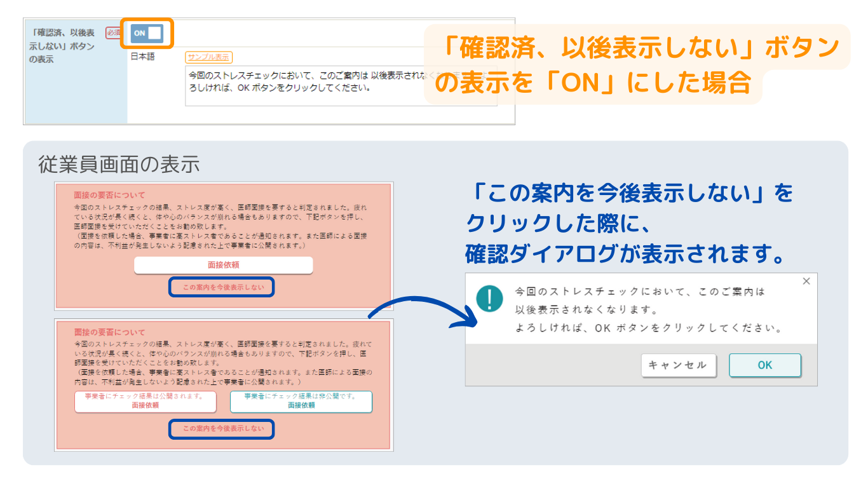Screen dimensions: 868x488
Task: Toggle the ON switch for button display
Action: tap(147, 34)
